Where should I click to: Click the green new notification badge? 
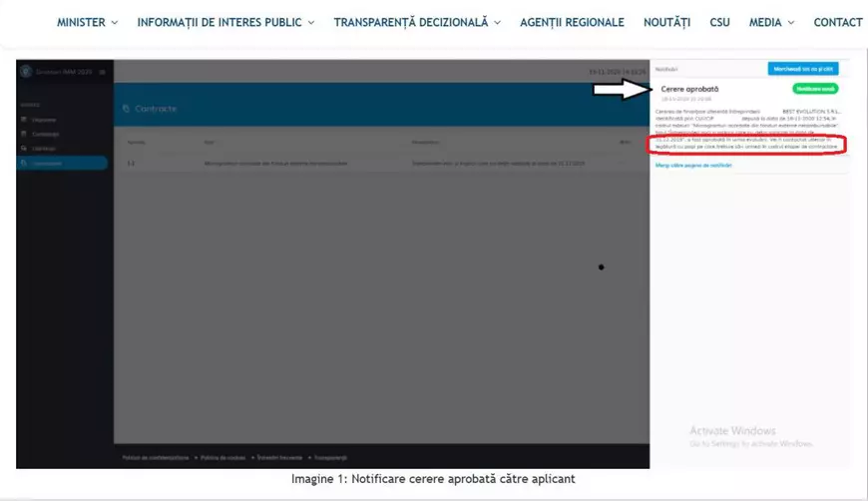point(815,89)
